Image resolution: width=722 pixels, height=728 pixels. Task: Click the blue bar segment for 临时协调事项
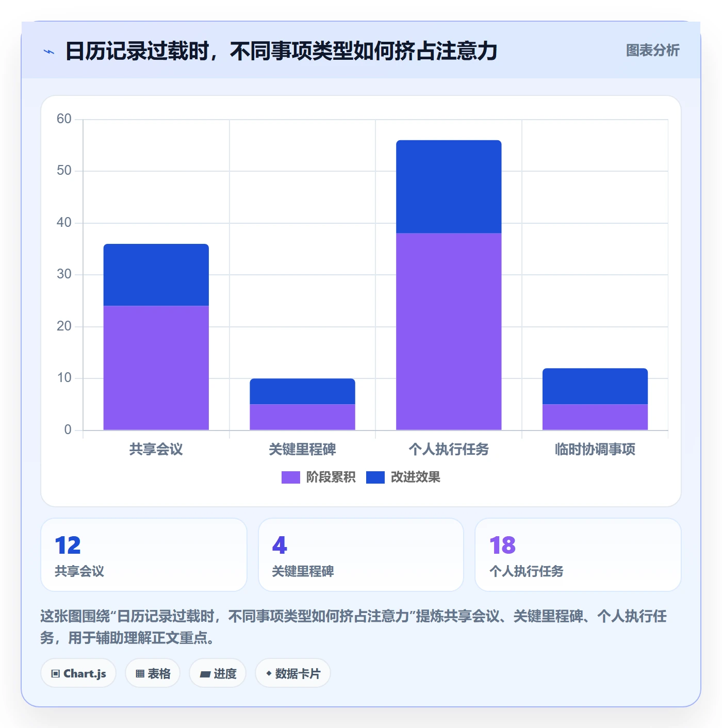click(595, 386)
